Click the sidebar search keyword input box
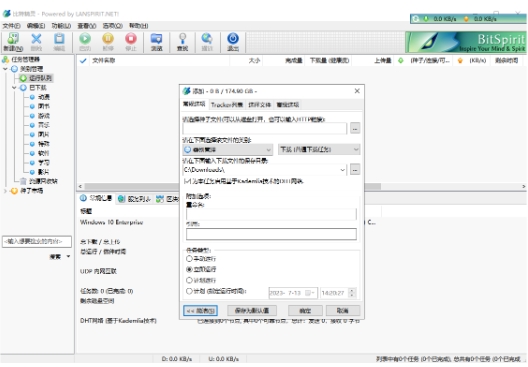The height and width of the screenshot is (367, 528). point(37,241)
